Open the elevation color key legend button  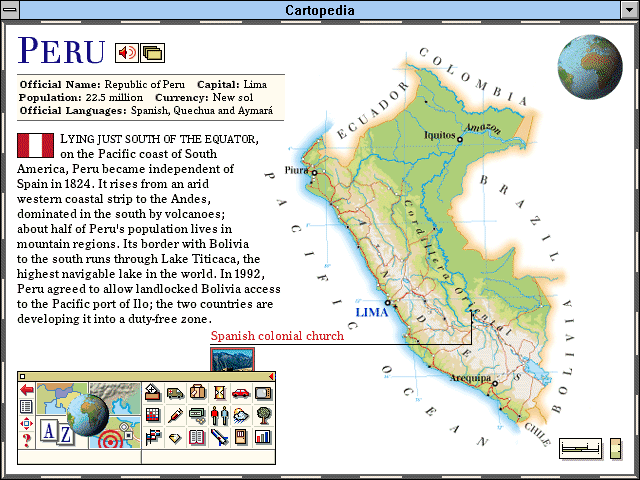tap(616, 449)
